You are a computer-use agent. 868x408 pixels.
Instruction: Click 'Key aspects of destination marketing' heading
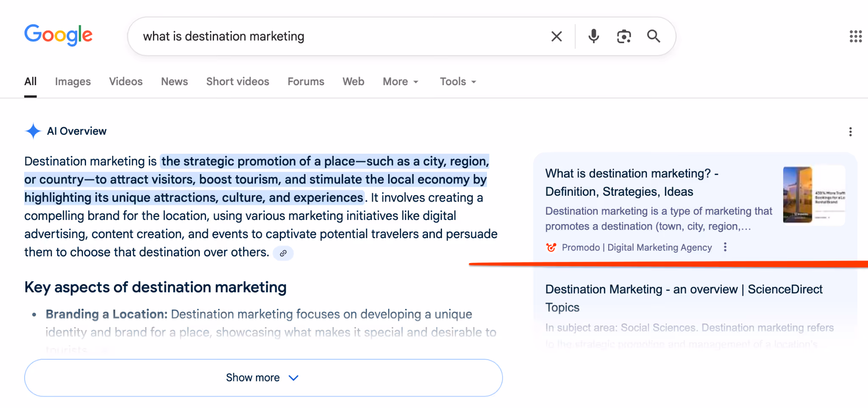[156, 287]
